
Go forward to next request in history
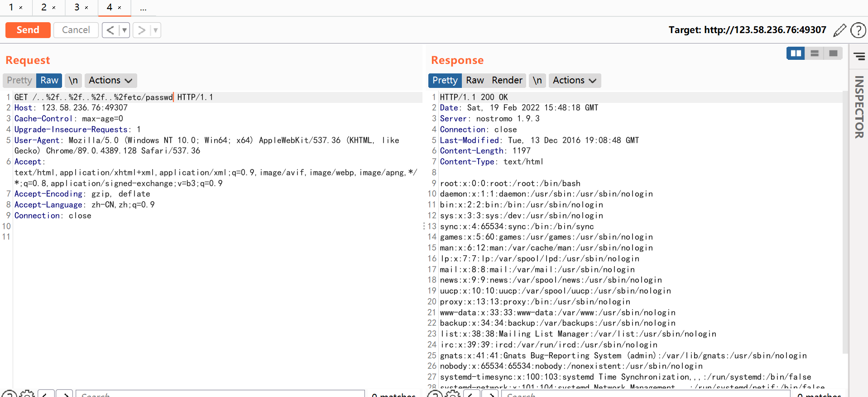pos(141,30)
